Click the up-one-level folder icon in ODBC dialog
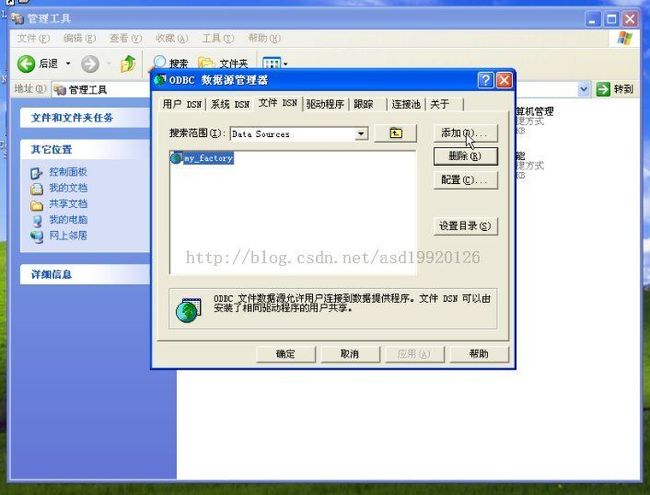The width and height of the screenshot is (650, 495). [395, 133]
